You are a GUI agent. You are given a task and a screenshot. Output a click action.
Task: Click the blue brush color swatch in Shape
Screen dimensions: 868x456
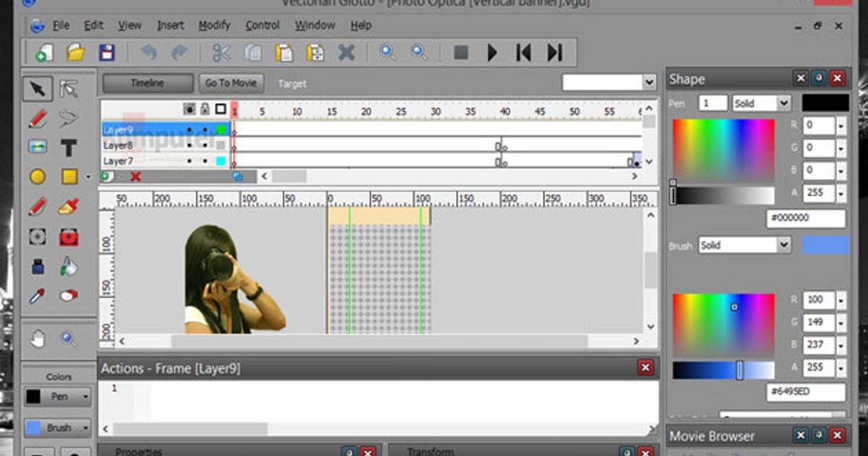[825, 245]
